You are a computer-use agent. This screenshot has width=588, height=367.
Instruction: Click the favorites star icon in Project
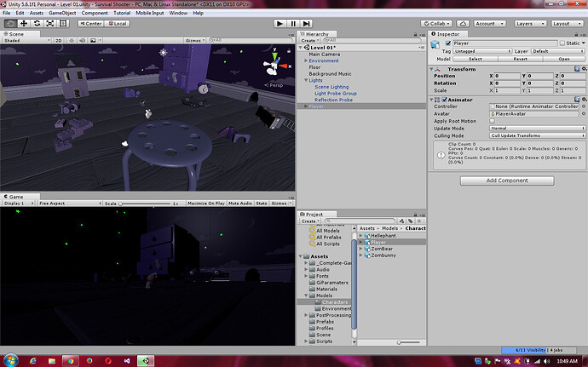click(x=419, y=221)
